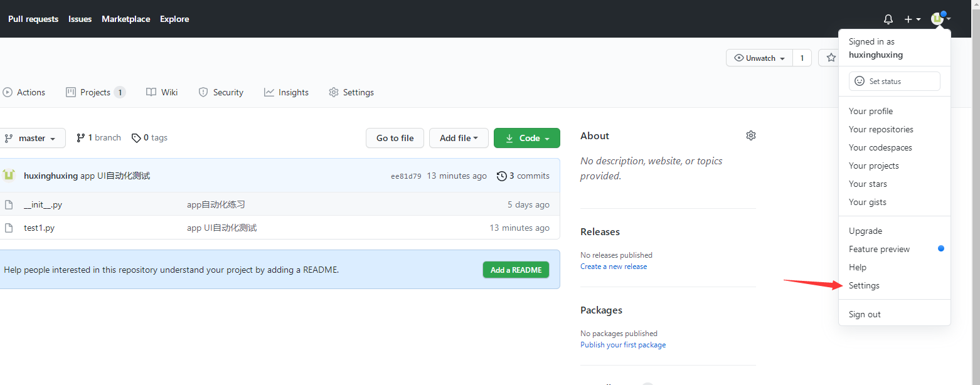The width and height of the screenshot is (980, 385).
Task: Click the star icon button
Action: 831,58
